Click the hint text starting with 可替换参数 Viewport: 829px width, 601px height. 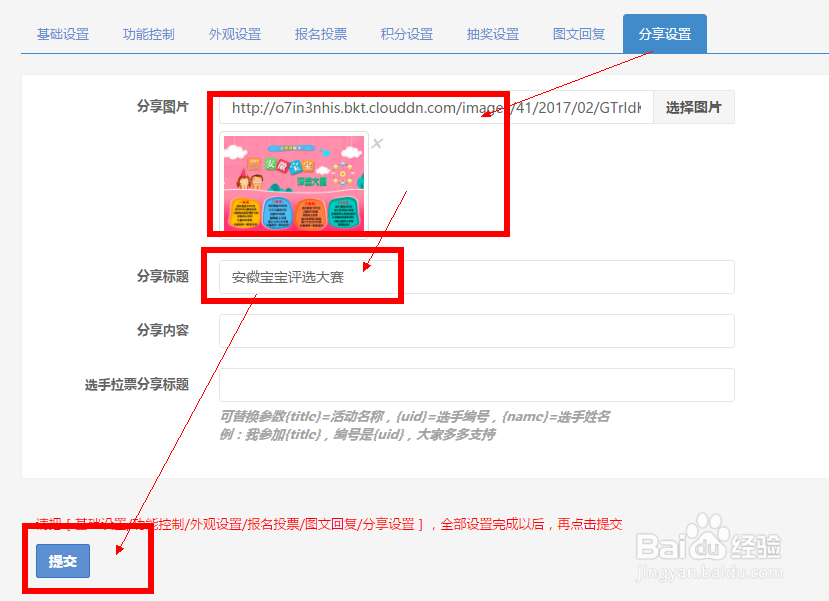click(414, 417)
